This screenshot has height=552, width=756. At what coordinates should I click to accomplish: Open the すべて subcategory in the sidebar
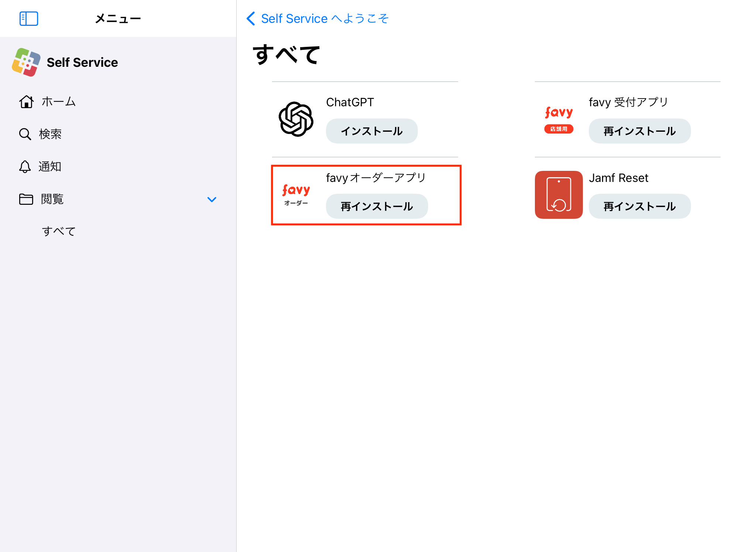click(x=59, y=231)
